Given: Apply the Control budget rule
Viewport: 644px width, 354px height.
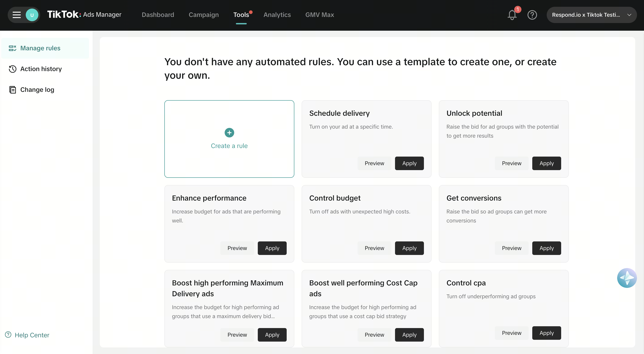Looking at the screenshot, I should pos(409,248).
